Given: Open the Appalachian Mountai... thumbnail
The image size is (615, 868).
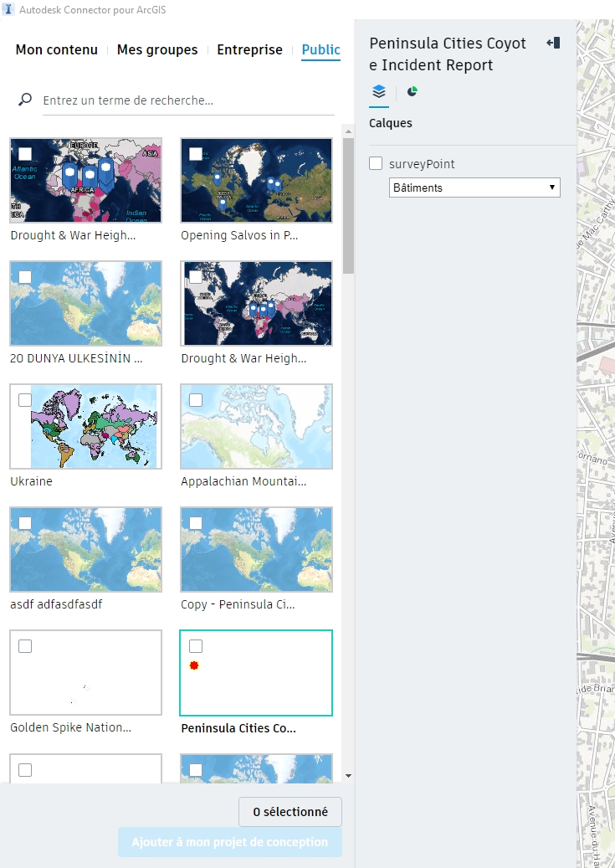Looking at the screenshot, I should coord(256,426).
